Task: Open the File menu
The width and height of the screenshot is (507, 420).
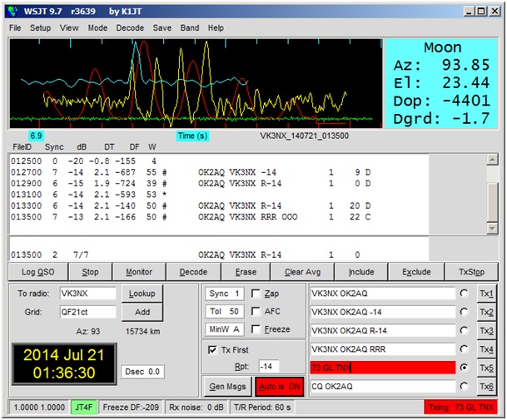Action: click(15, 28)
